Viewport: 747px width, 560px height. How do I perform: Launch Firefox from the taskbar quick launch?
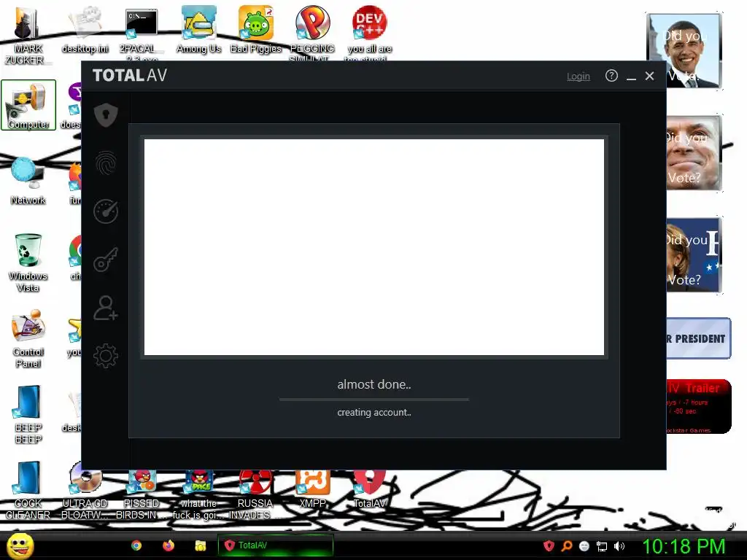[x=169, y=545]
